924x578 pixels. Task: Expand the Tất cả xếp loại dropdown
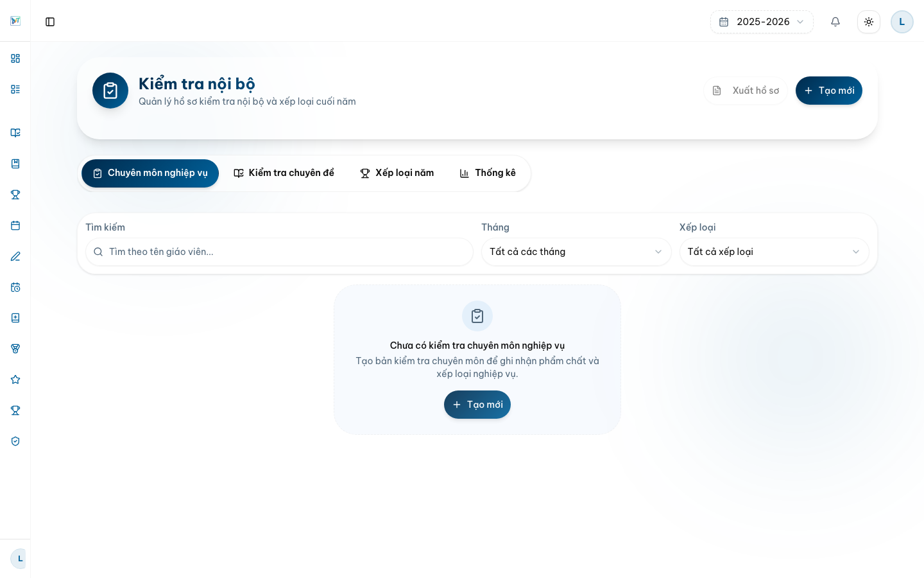[774, 252]
